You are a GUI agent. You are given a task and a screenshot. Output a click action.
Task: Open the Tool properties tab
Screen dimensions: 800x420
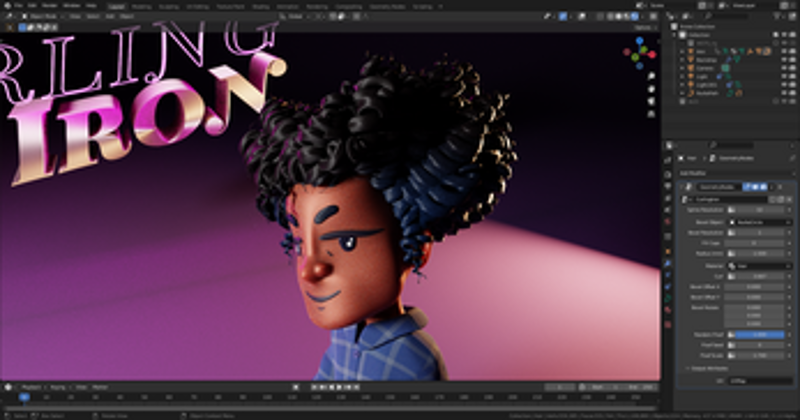point(668,160)
